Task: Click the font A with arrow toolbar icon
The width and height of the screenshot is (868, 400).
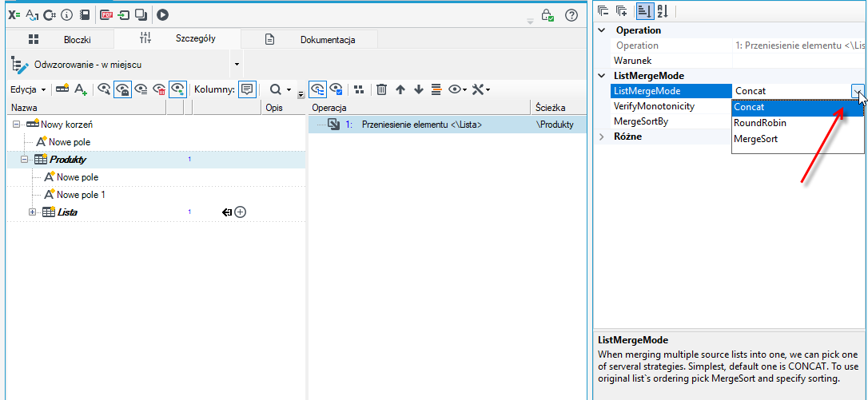Action: [x=33, y=15]
